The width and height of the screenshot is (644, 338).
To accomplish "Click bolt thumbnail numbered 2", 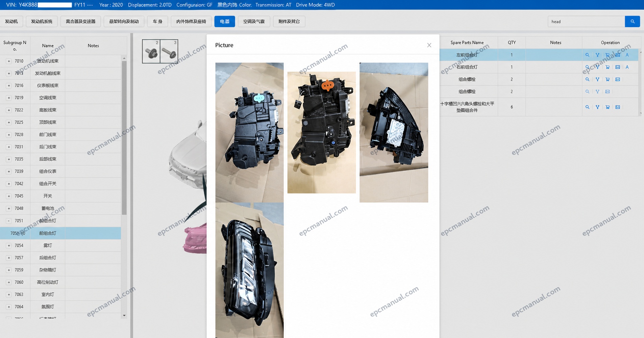I will click(151, 51).
